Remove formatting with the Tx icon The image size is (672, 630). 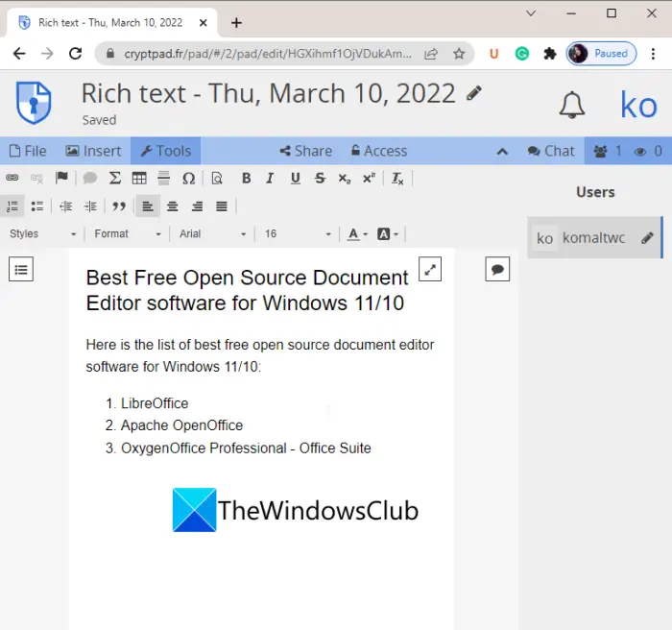pyautogui.click(x=397, y=178)
